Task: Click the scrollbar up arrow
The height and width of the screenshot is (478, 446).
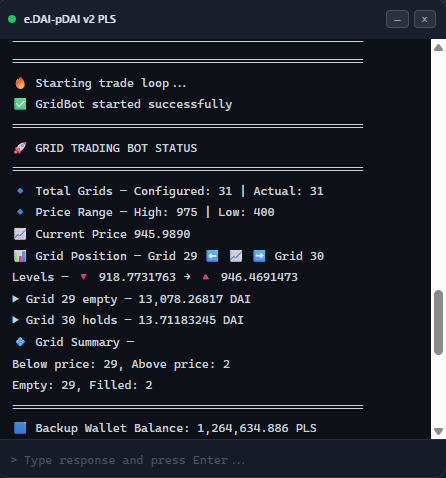Action: [438, 48]
